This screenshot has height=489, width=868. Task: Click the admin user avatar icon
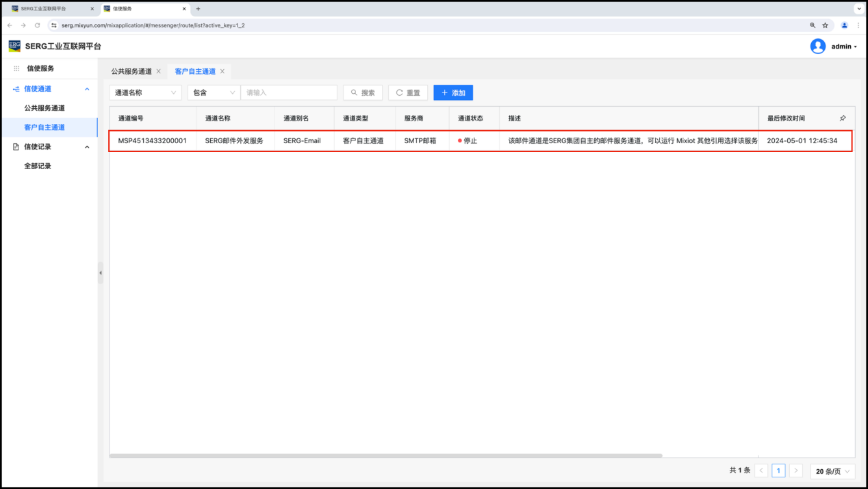click(x=817, y=47)
